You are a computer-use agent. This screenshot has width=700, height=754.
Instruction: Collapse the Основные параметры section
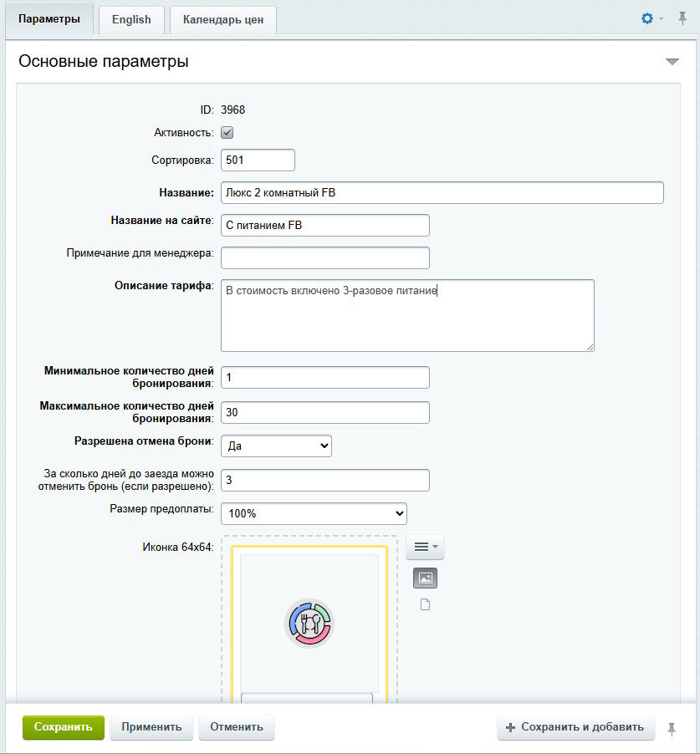click(672, 62)
